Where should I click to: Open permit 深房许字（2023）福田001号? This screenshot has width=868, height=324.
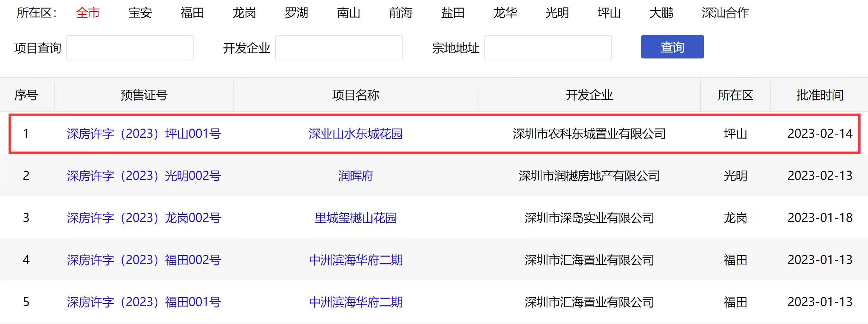click(x=144, y=302)
